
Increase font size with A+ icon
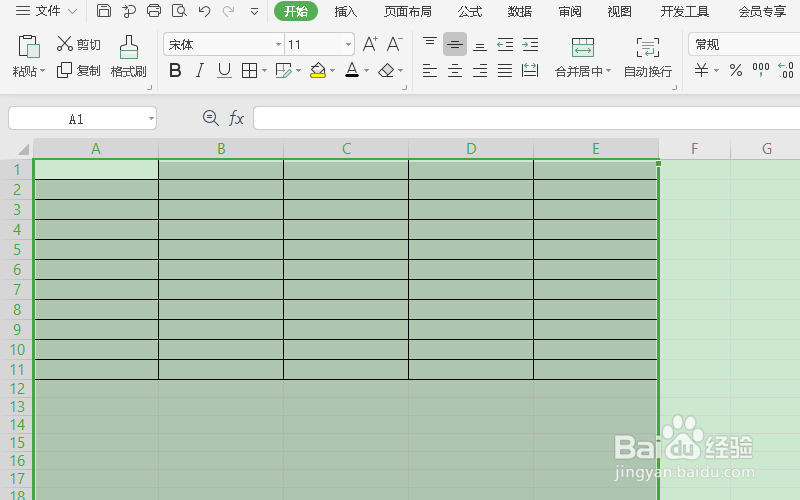[370, 44]
